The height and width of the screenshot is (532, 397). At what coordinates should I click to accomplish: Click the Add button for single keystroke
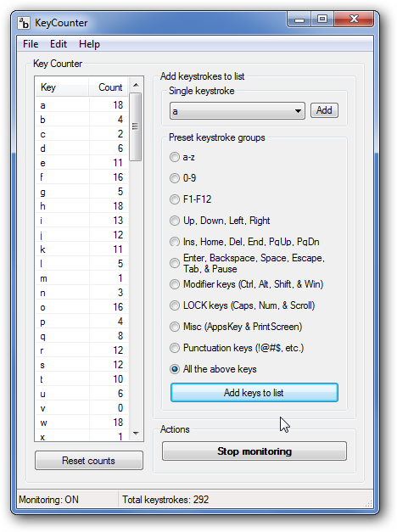[324, 110]
